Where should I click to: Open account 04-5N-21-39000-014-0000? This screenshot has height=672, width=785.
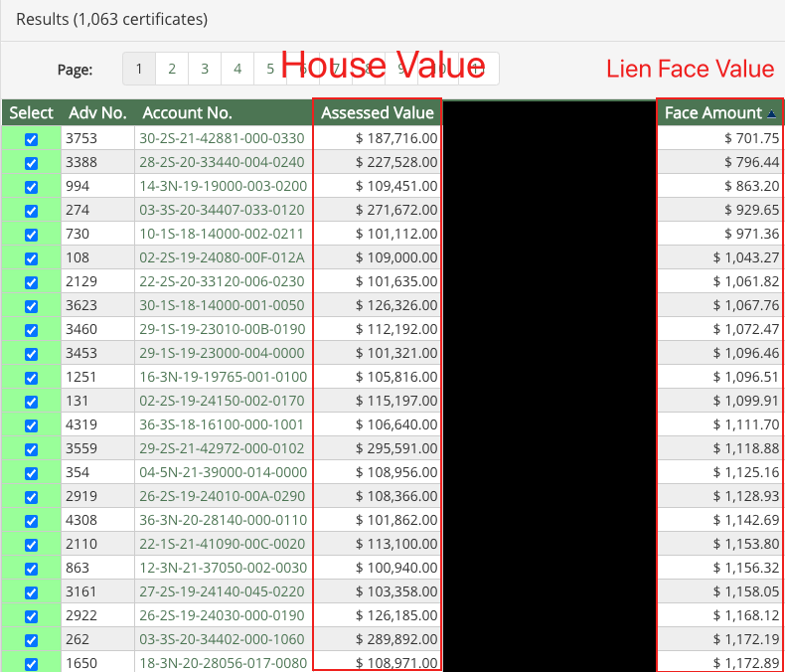pyautogui.click(x=223, y=472)
